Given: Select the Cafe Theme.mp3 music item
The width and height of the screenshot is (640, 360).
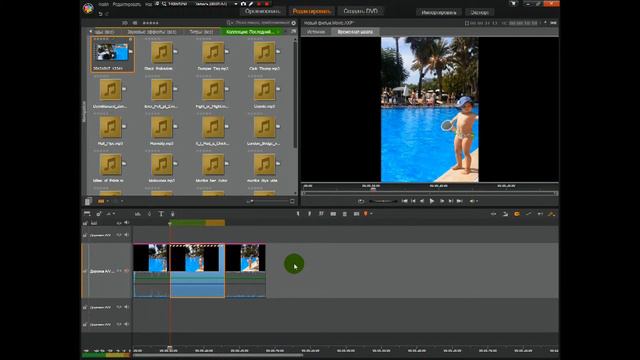Looking at the screenshot, I should pos(264,55).
